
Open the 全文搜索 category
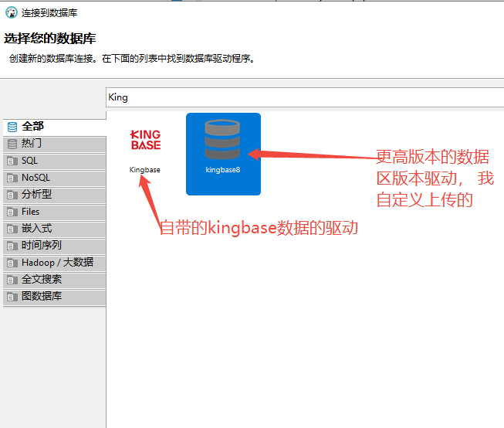point(54,280)
